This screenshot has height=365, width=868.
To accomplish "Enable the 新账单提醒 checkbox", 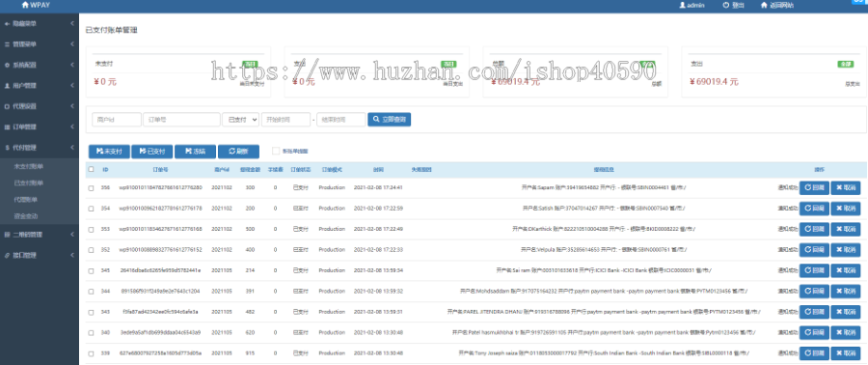I will [x=276, y=151].
